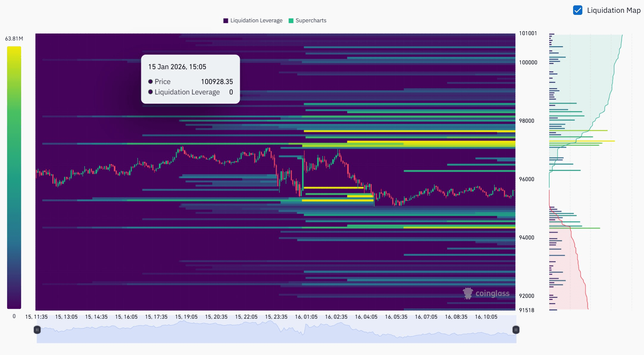Toggle Supercharts legend green square

pyautogui.click(x=291, y=21)
